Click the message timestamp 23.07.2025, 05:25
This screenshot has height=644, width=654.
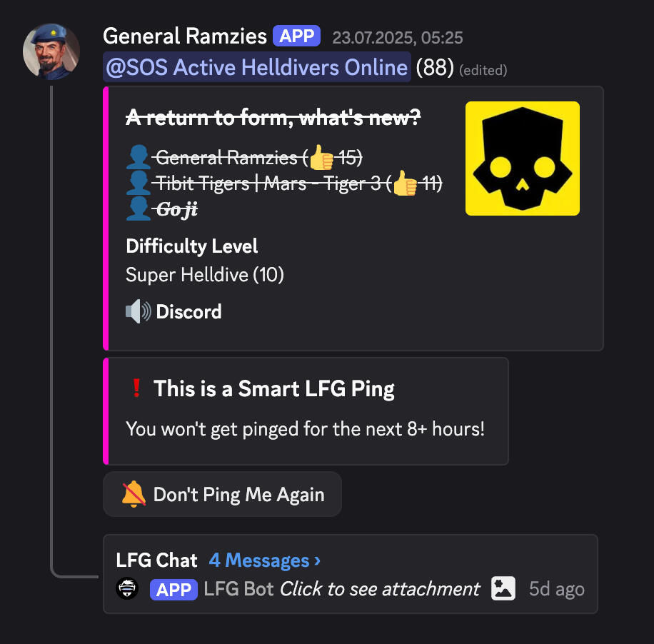pos(398,38)
